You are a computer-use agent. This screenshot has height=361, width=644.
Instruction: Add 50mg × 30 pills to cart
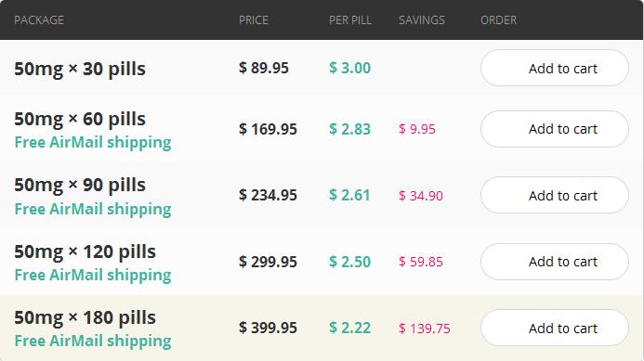[555, 68]
